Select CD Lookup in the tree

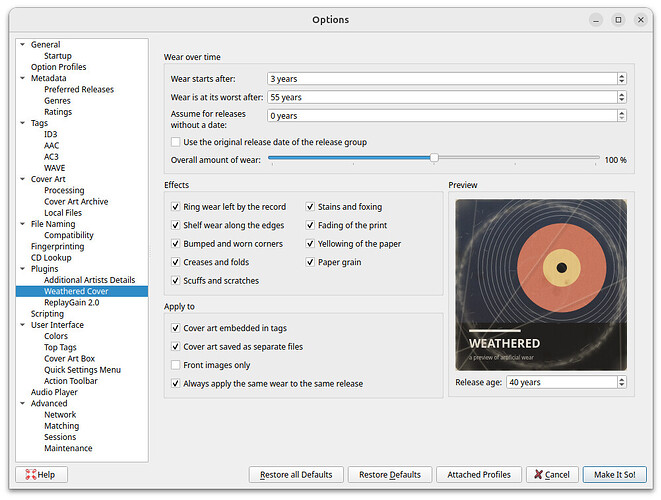tap(51, 258)
